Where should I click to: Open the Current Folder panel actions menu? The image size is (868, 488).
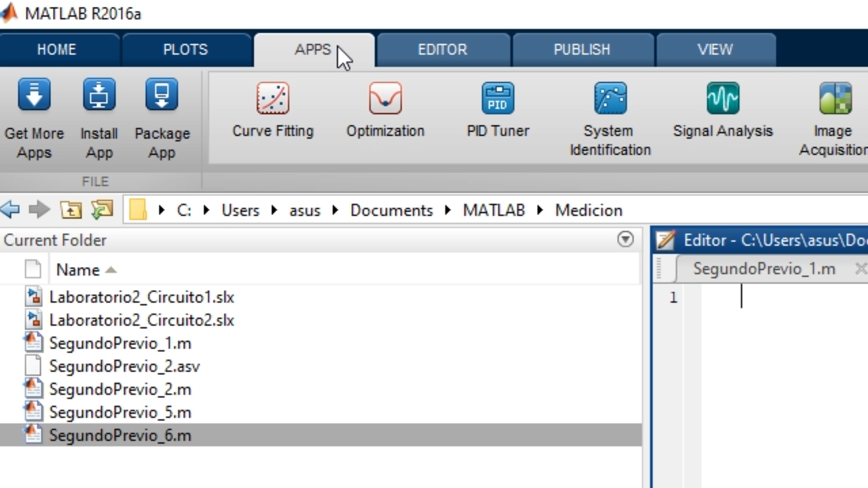tap(625, 240)
